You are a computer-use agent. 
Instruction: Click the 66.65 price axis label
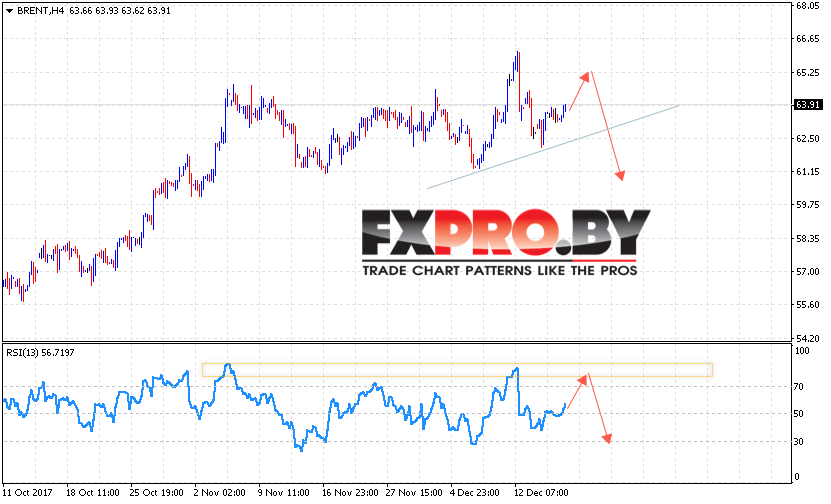(x=808, y=39)
